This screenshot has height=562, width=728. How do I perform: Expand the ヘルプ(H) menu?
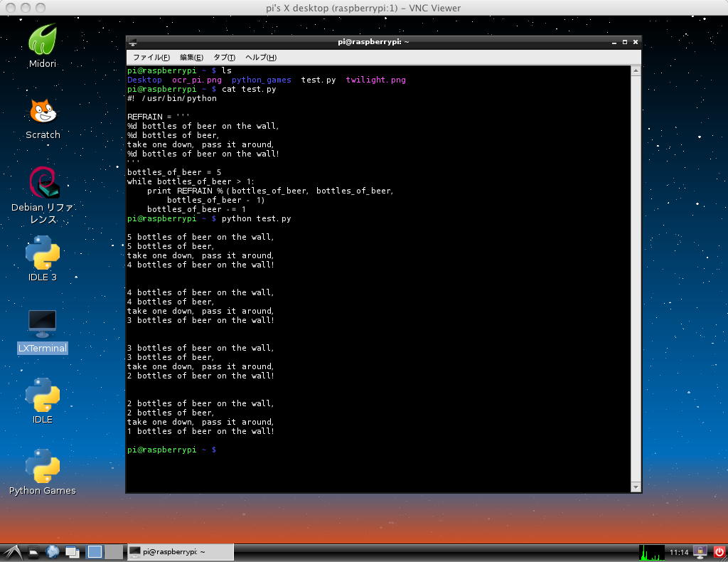pyautogui.click(x=260, y=57)
